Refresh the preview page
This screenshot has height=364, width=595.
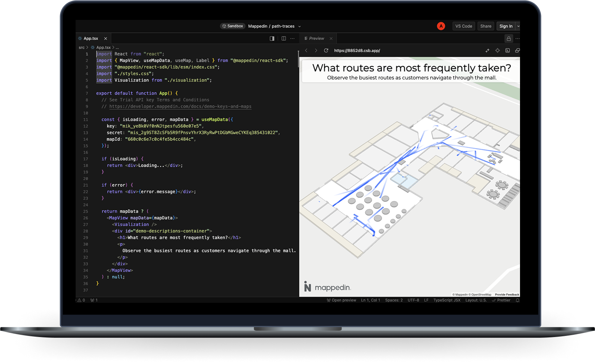coord(326,51)
